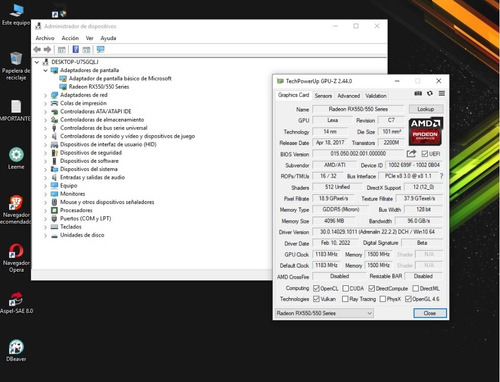This screenshot has height=382, width=500.
Task: Open the Acción menu
Action: coord(70,38)
